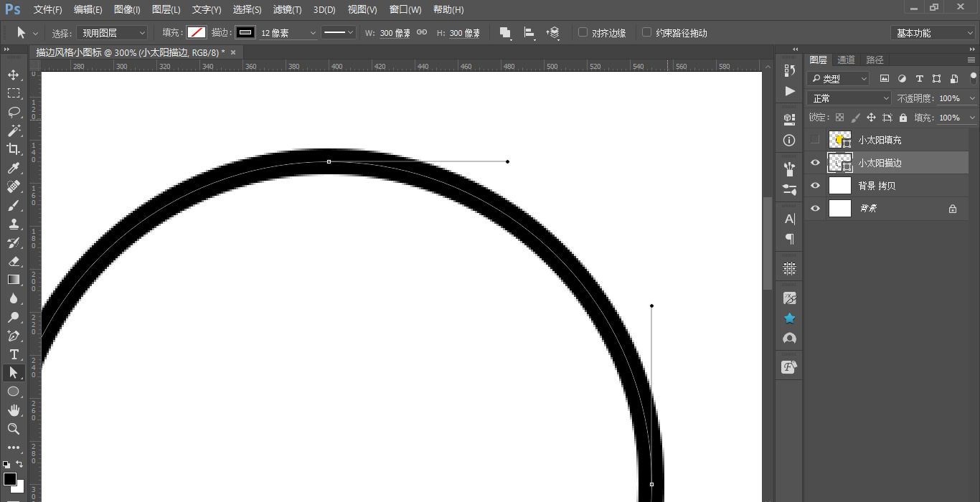The image size is (980, 502).
Task: Select the Ellipse shape tool
Action: 13,392
